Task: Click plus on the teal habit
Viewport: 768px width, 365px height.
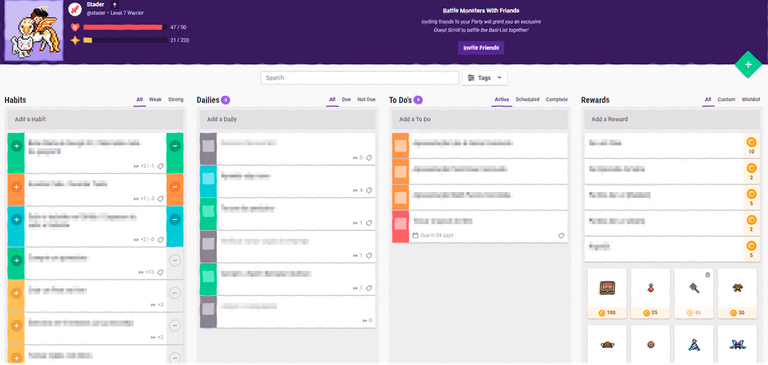Action: click(x=16, y=220)
